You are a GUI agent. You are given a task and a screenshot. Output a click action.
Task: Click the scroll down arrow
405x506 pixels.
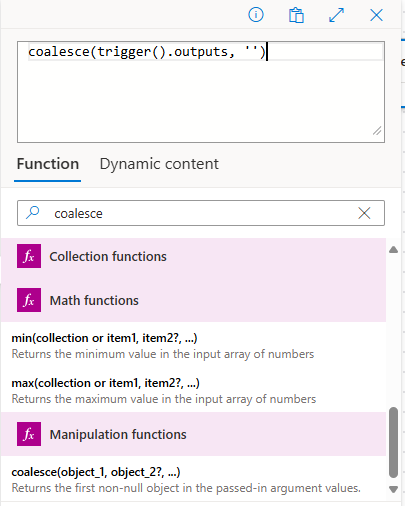coord(393,489)
